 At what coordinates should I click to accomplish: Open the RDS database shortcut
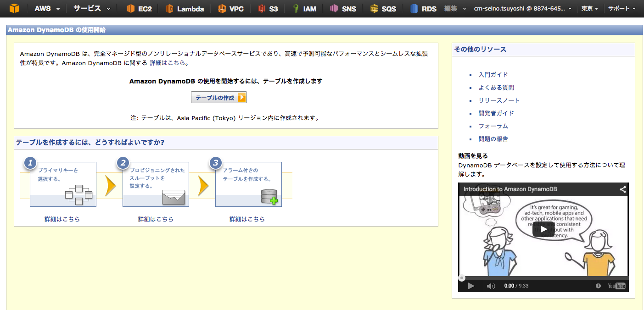423,9
